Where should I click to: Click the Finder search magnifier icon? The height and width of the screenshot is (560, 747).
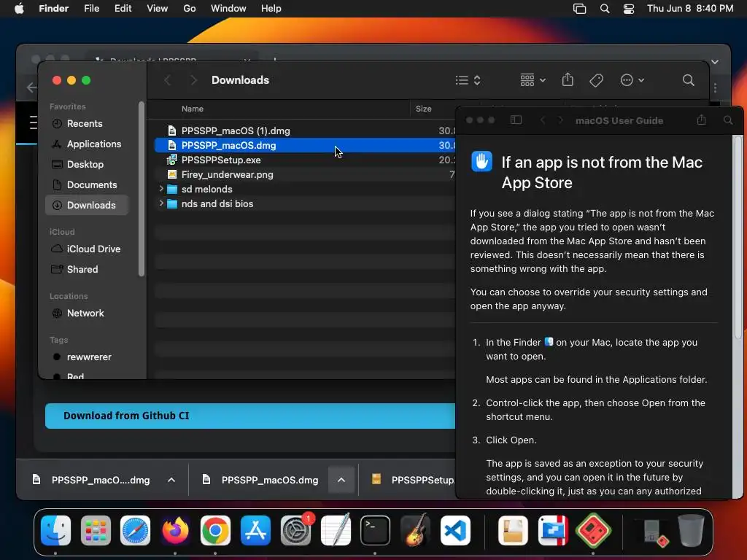pos(689,80)
